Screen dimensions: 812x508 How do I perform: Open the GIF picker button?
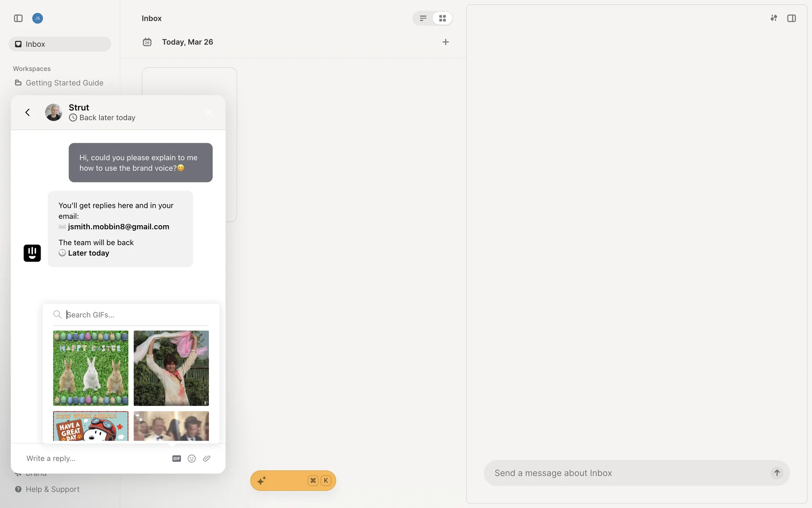[176, 458]
